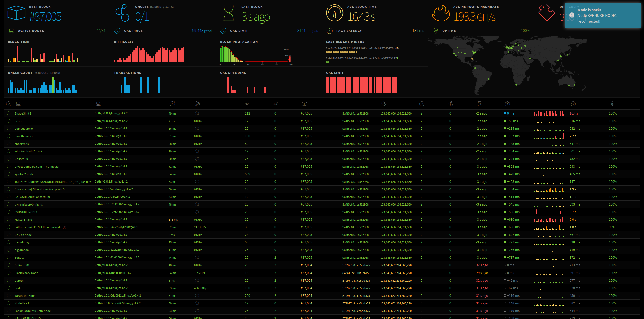Image resolution: width=644 pixels, height=319 pixels.
Task: Pin the ShapeShift2 node row
Action: point(9,113)
